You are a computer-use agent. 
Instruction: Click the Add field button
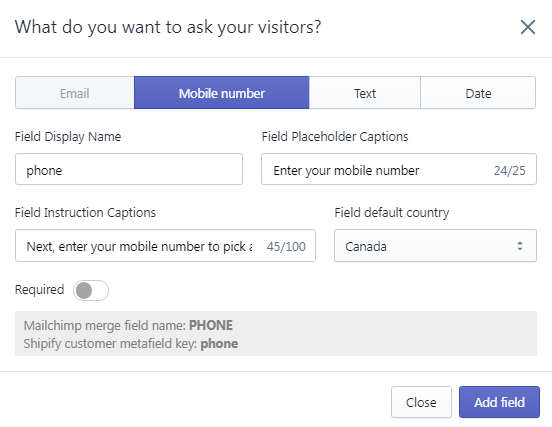(499, 402)
